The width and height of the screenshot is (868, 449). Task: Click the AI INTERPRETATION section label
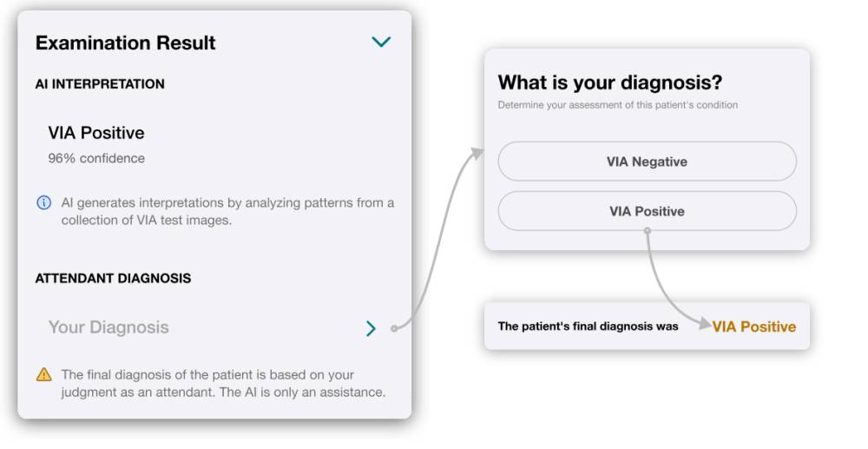(100, 84)
